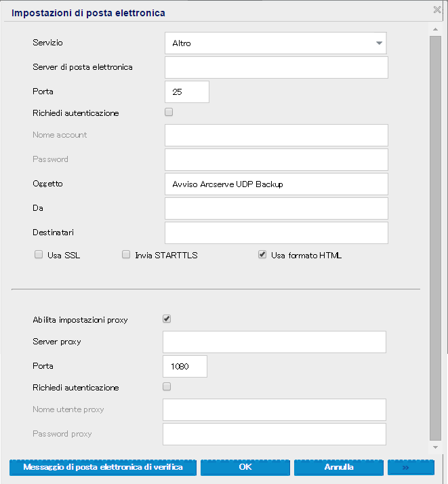
Task: Confirm settings with the OK button
Action: [x=245, y=468]
